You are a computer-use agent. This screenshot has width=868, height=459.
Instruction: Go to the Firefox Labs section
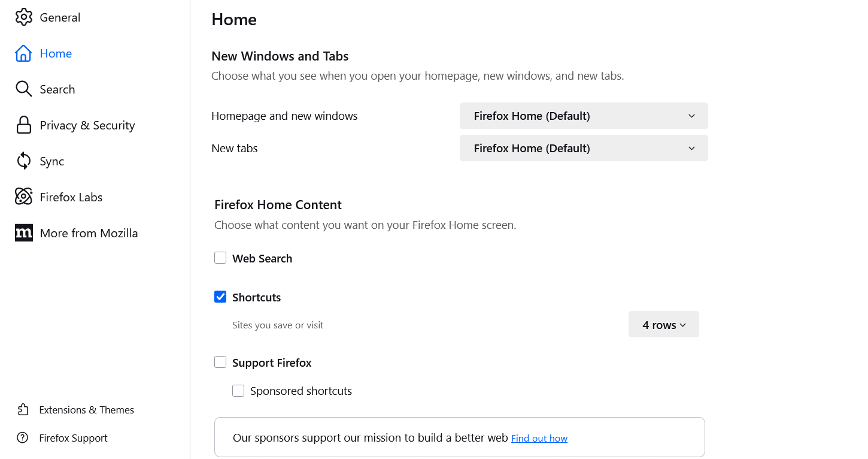tap(71, 197)
